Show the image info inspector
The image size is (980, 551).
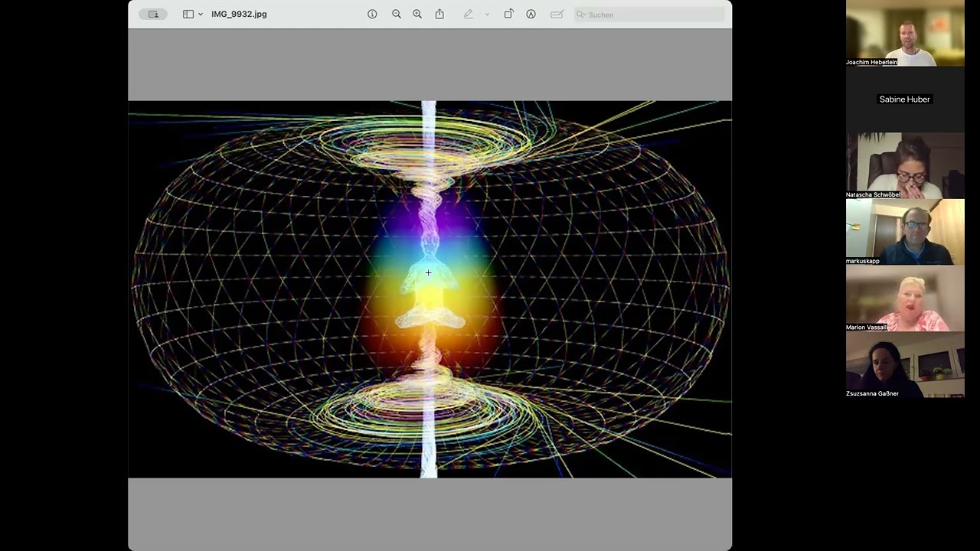pyautogui.click(x=372, y=14)
